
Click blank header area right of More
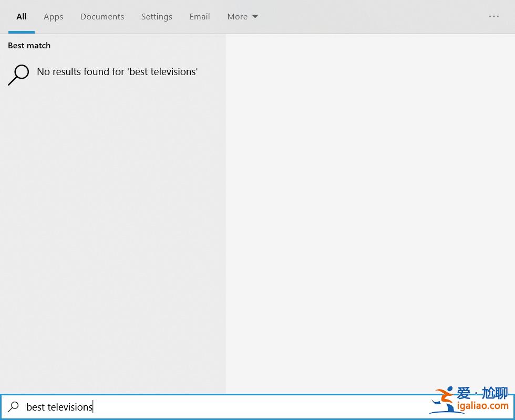368,17
